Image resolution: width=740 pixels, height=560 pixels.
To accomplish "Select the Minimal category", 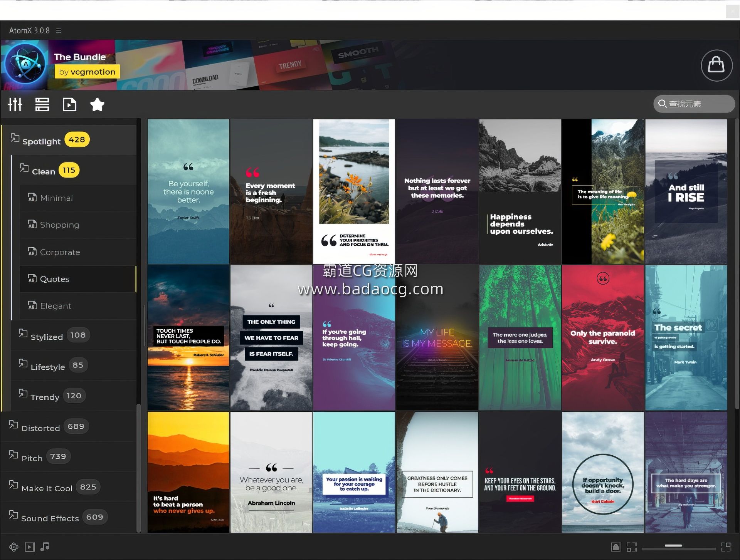I will [78, 198].
